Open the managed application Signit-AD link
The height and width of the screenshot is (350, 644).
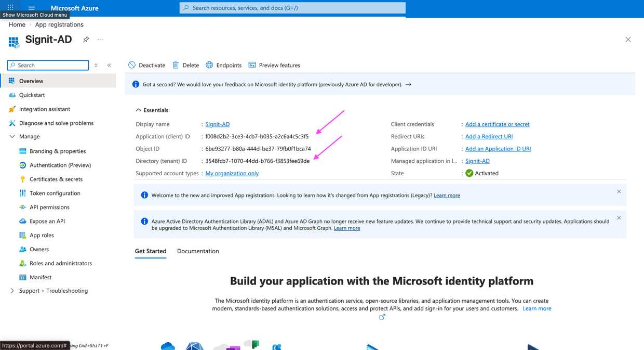477,161
